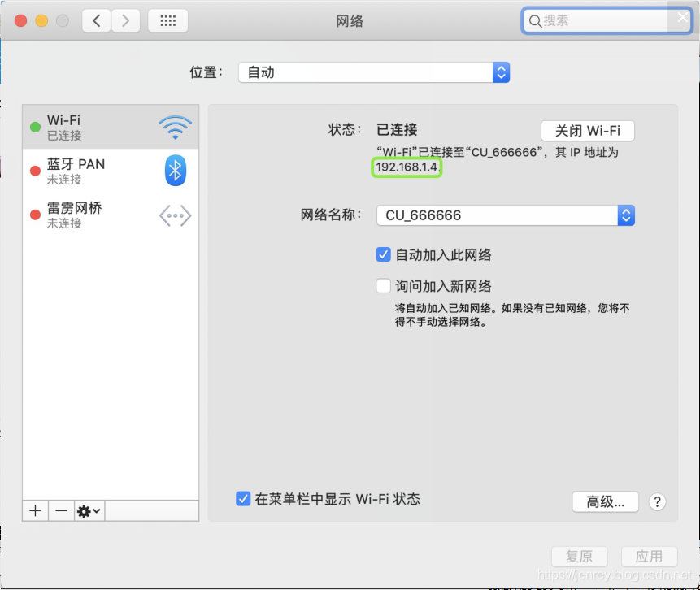
Task: Select the 蓝牙 PAN service row
Action: point(111,171)
